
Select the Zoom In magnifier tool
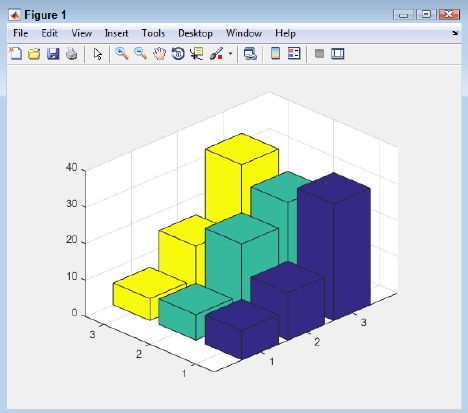122,53
